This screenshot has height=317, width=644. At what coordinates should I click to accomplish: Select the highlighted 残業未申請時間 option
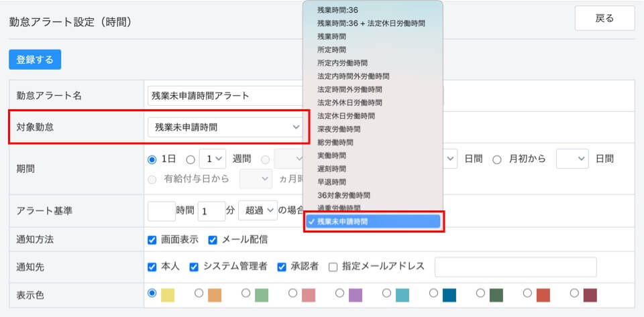tap(373, 221)
